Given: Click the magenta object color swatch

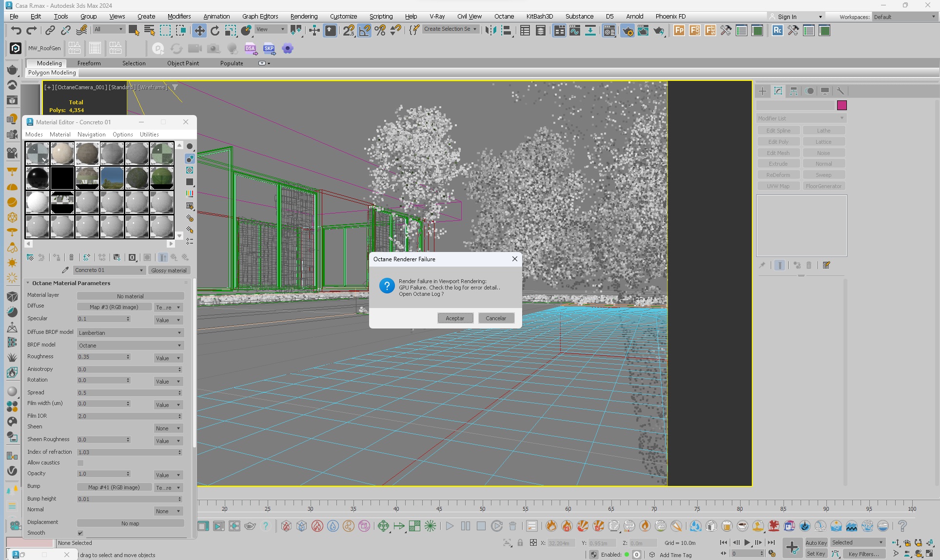Looking at the screenshot, I should [x=842, y=105].
